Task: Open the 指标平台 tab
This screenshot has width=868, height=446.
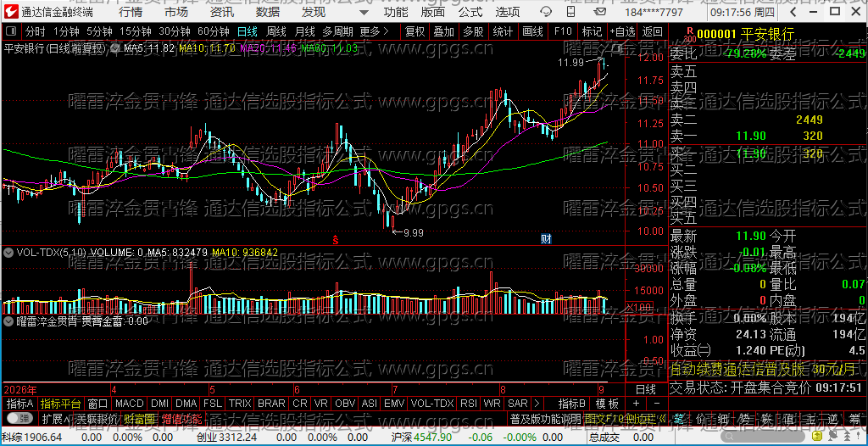Action: pyautogui.click(x=60, y=403)
